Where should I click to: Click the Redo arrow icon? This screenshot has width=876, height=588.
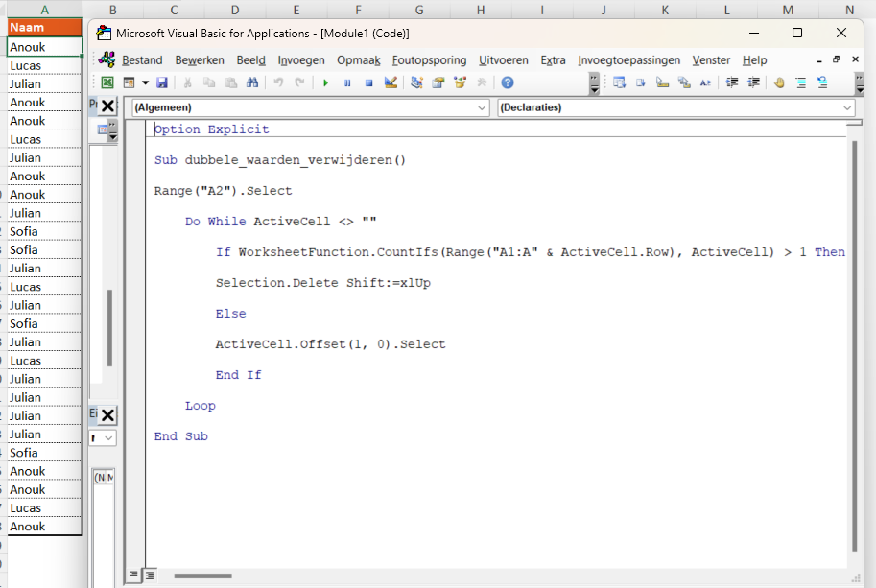300,82
